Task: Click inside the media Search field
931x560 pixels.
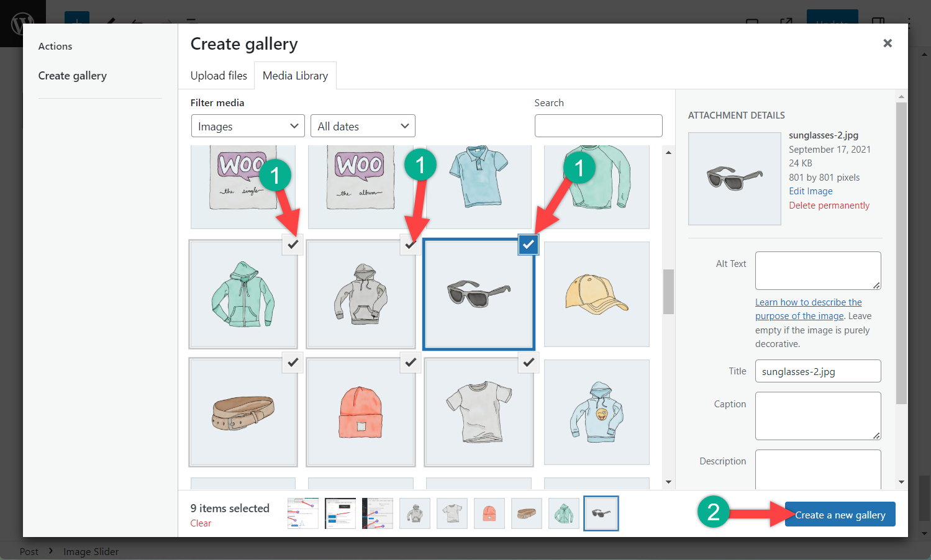Action: pyautogui.click(x=597, y=125)
